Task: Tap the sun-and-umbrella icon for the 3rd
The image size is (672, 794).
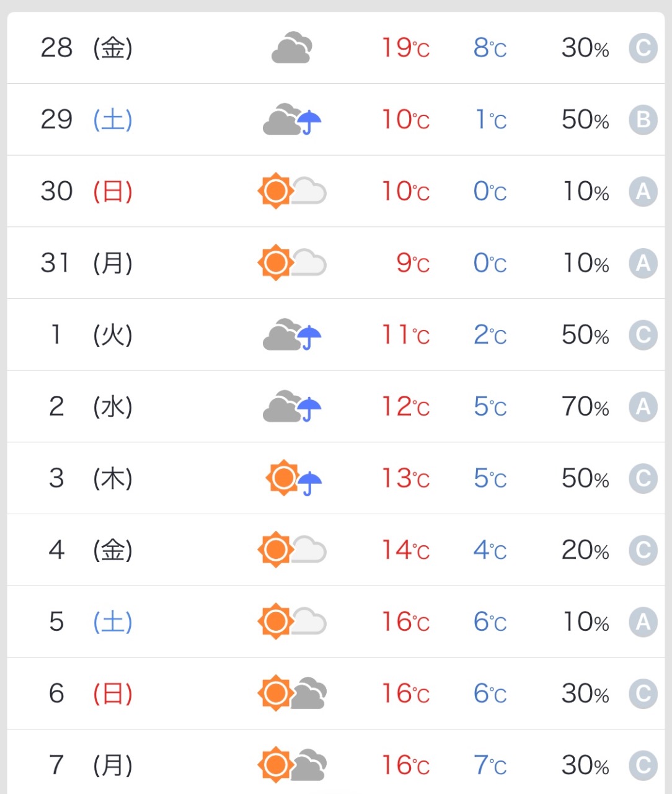Action: pos(294,478)
